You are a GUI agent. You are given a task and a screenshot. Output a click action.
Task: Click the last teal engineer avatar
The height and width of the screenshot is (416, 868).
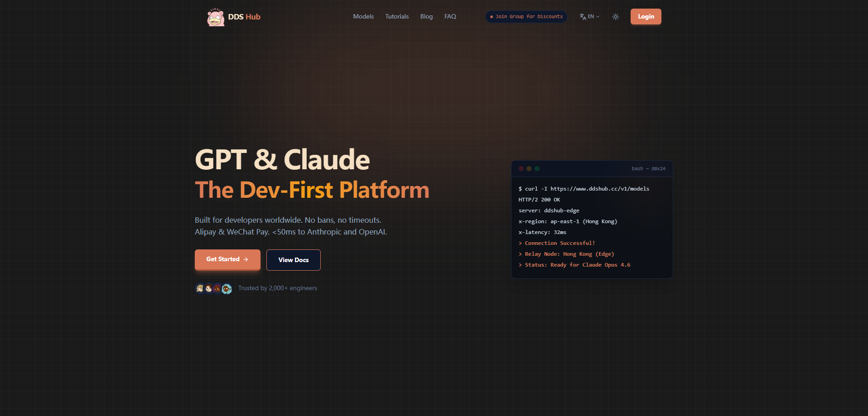pos(227,288)
